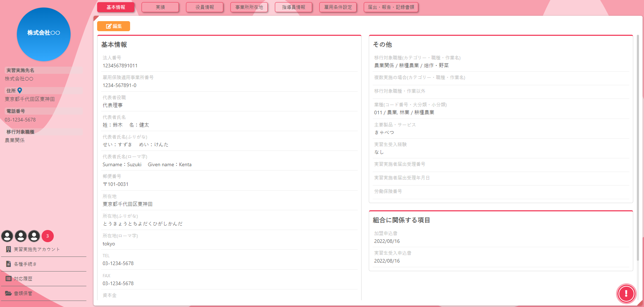Image resolution: width=644 pixels, height=307 pixels.
Task: Switch to the 役員情報 tab
Action: [205, 7]
